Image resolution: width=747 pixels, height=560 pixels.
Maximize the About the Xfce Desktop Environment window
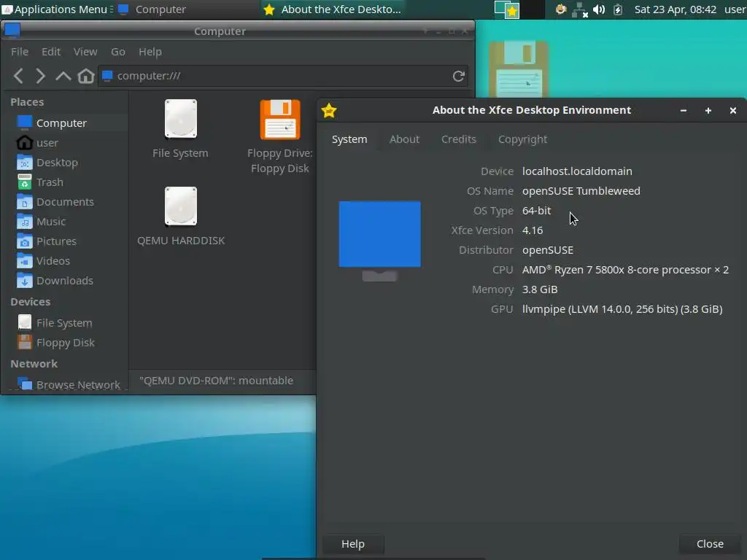708,111
